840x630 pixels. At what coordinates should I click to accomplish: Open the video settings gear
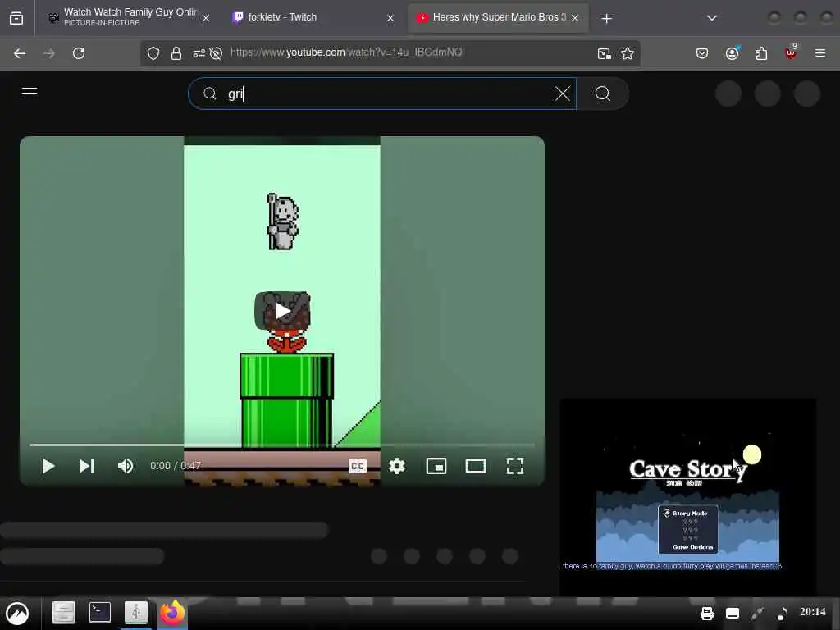click(397, 466)
